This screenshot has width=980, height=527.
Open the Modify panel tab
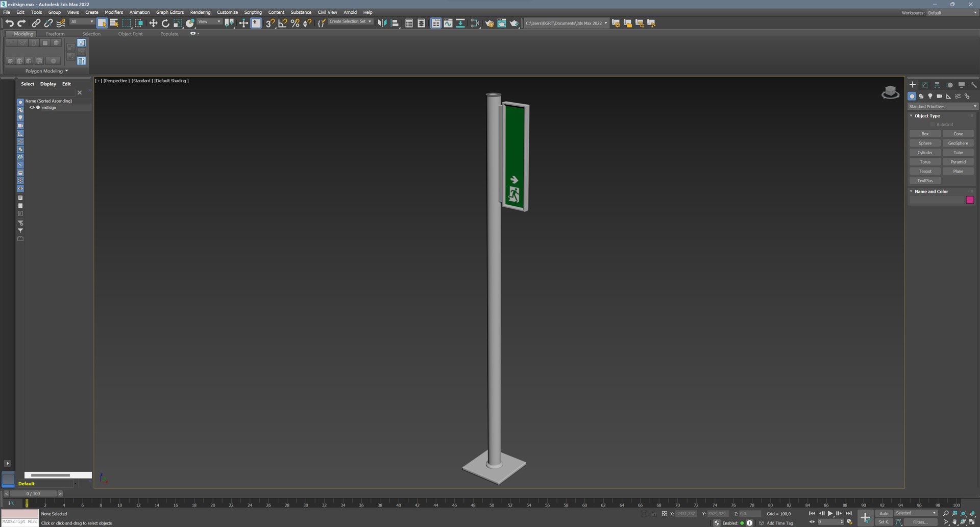[x=925, y=85]
